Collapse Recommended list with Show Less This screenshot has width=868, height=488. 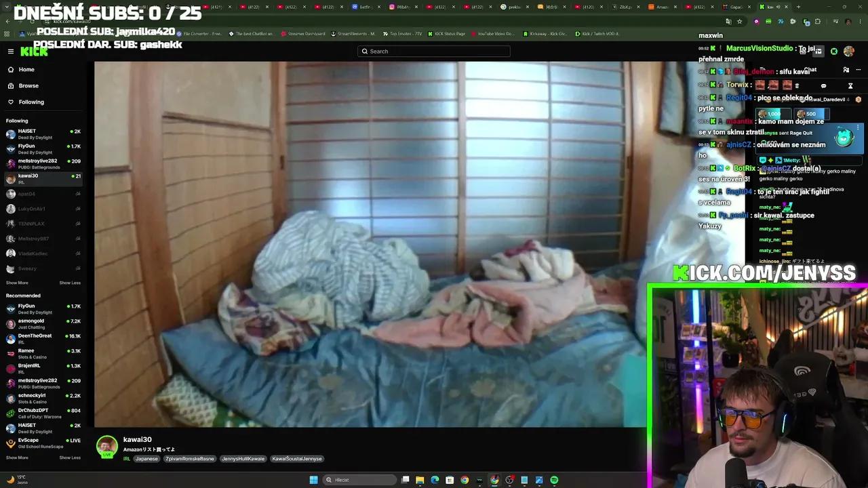pos(70,457)
